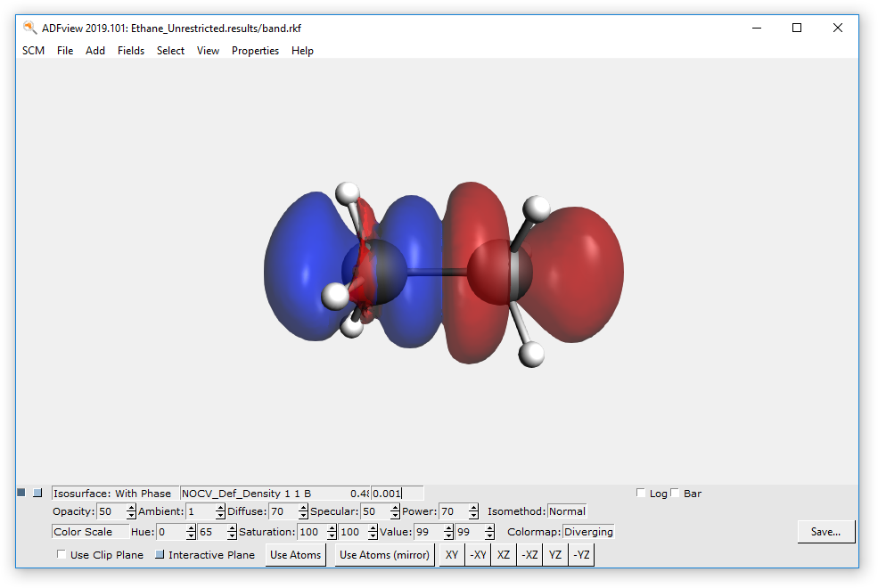Viewport: 878px width, 588px height.
Task: Open the Isosurface: With Phase selector
Action: (113, 492)
